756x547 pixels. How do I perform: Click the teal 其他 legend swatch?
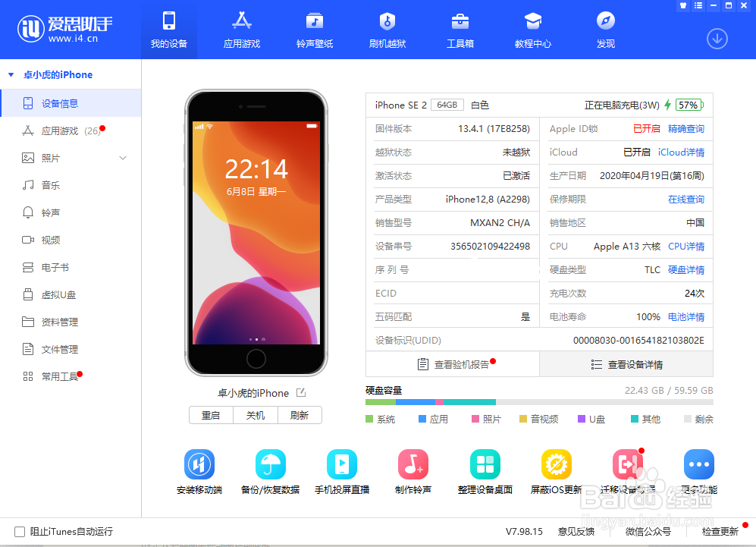pyautogui.click(x=635, y=420)
